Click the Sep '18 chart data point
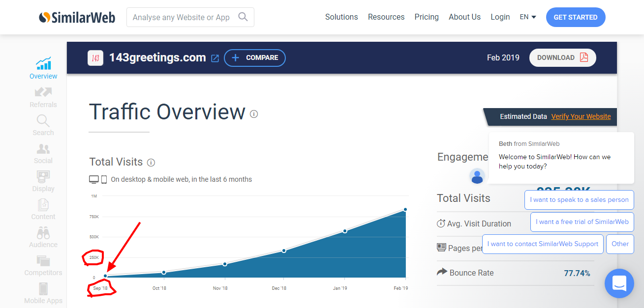This screenshot has width=644, height=308. click(105, 276)
